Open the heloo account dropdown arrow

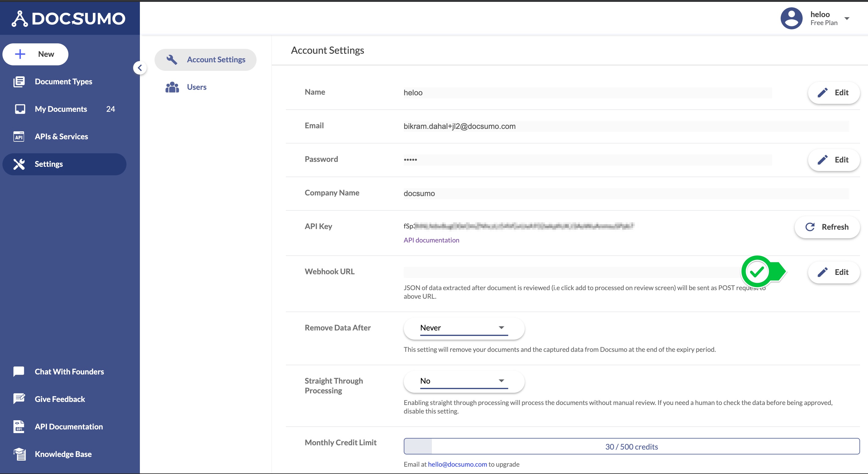click(x=847, y=19)
